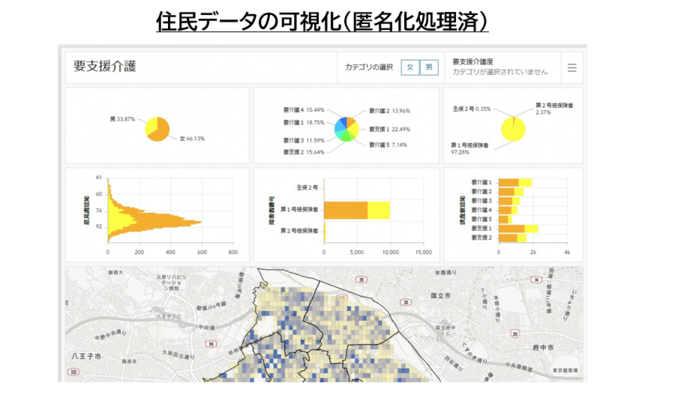Screen dimensions: 690x398
Task: Click the 生保2号 bar chart label
Action: [x=307, y=188]
